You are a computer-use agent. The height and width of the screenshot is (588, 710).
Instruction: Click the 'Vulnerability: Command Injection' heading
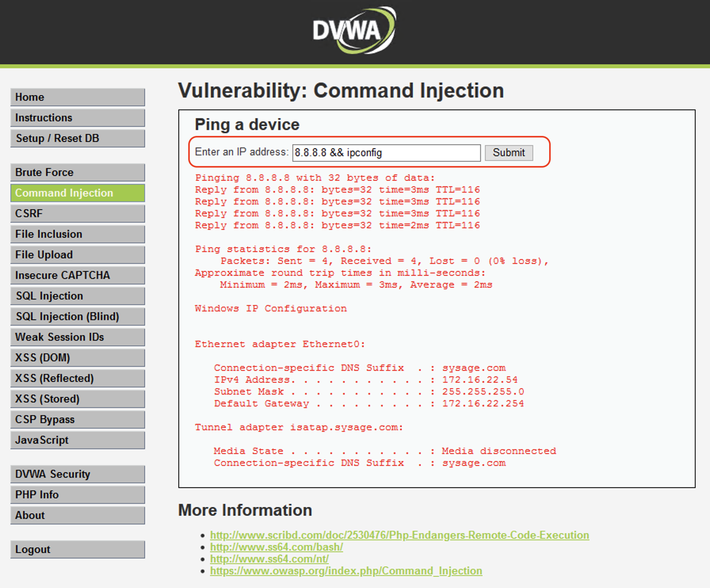(341, 91)
